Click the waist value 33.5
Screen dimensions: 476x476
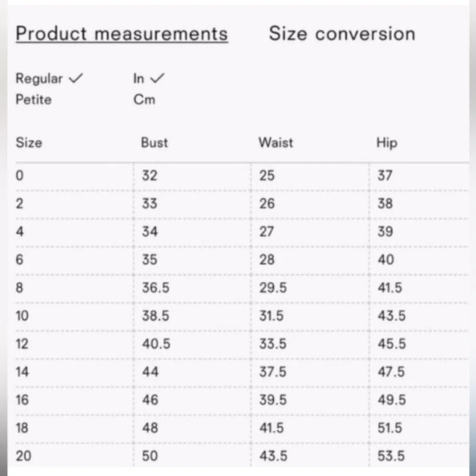273,344
